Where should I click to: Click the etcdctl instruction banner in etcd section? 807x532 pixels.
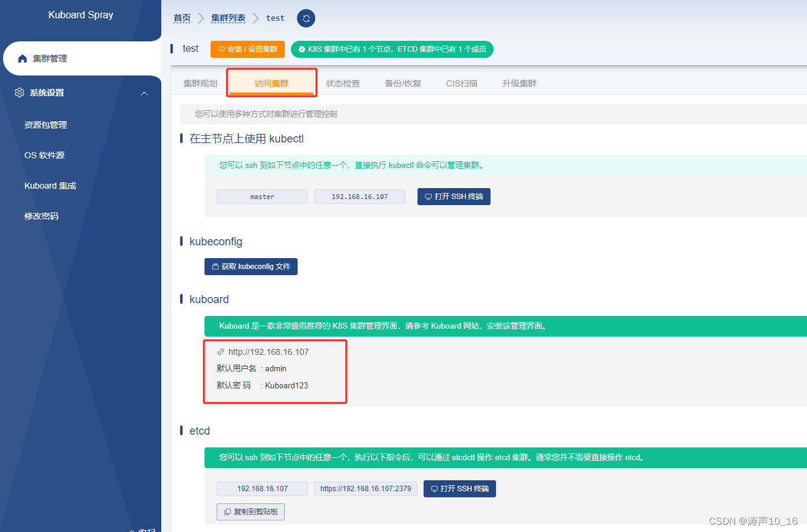pos(505,457)
